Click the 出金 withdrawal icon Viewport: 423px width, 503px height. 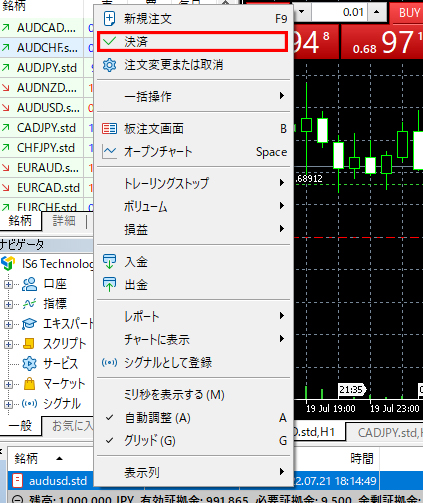point(109,285)
